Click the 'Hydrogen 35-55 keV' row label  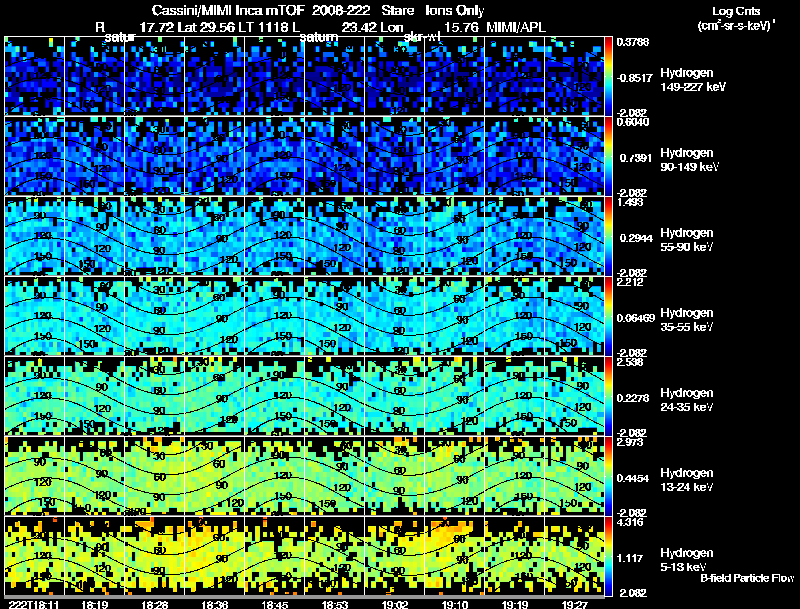[687, 320]
